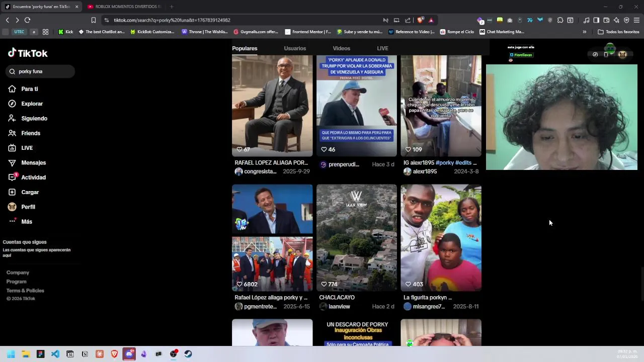Viewport: 644px width, 362px height.
Task: Expand hidden bookmarks chevron
Action: [584, 32]
